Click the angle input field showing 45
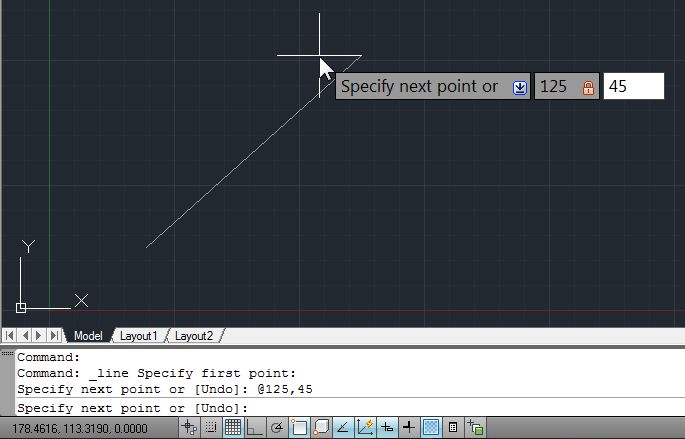This screenshot has height=439, width=685. 633,87
